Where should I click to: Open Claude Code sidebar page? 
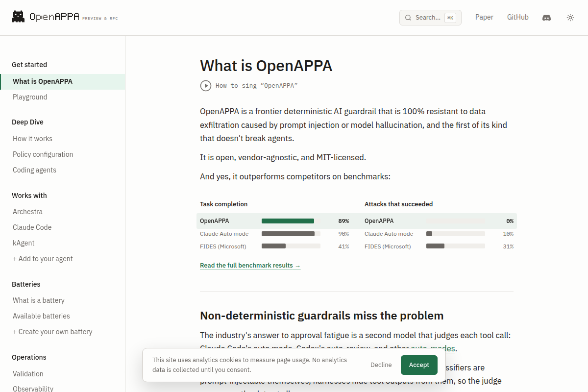pos(32,227)
